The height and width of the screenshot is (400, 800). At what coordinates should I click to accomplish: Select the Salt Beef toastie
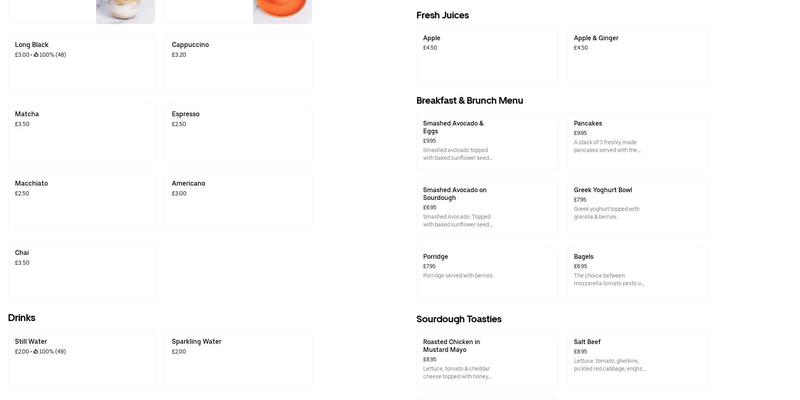(x=638, y=360)
